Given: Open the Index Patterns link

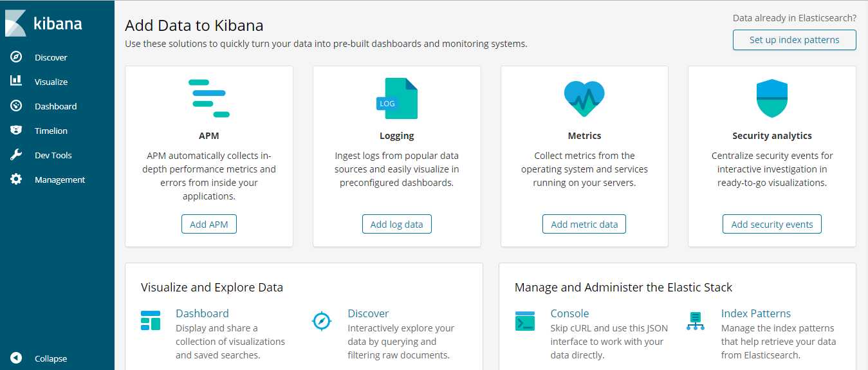Looking at the screenshot, I should click(756, 313).
